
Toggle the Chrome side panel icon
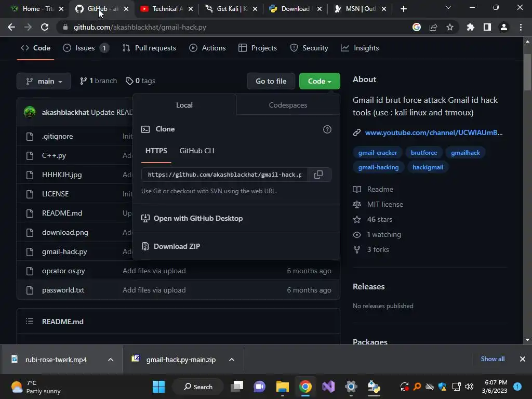[x=487, y=27]
